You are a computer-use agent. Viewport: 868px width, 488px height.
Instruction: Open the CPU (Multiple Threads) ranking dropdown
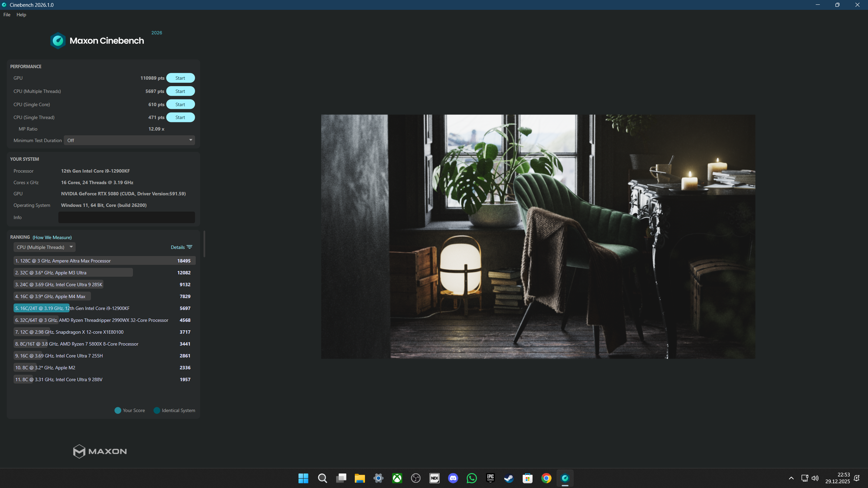coord(44,247)
